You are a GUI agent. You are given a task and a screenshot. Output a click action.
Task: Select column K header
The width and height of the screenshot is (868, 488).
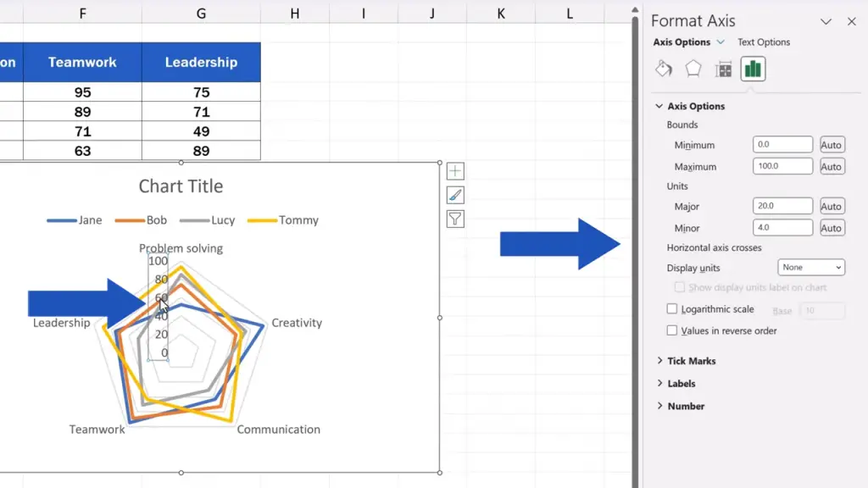pyautogui.click(x=501, y=14)
